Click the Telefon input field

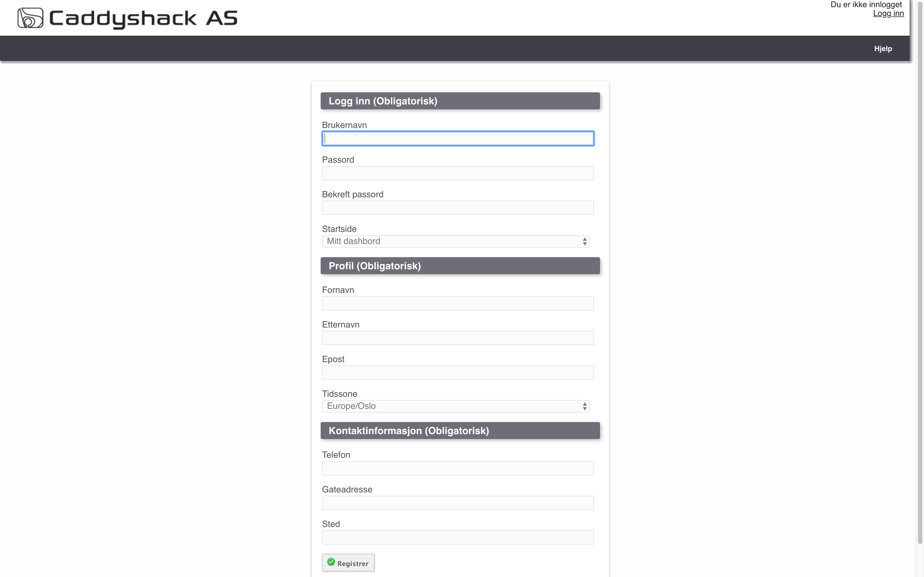[458, 468]
